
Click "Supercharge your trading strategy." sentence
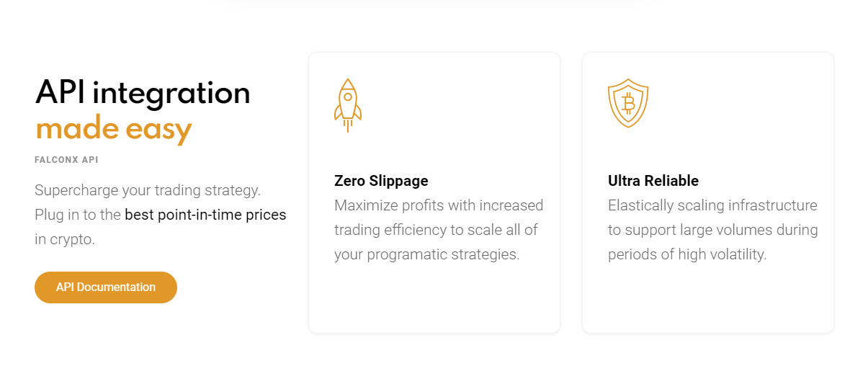[148, 191]
